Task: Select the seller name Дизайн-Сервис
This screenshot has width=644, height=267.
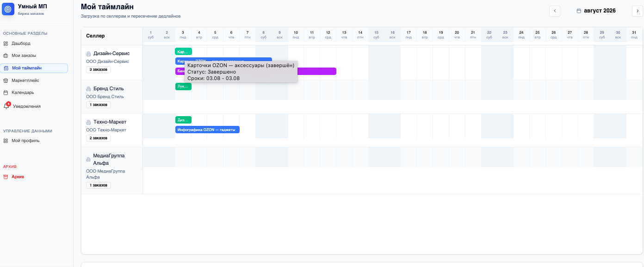Action: (x=111, y=54)
